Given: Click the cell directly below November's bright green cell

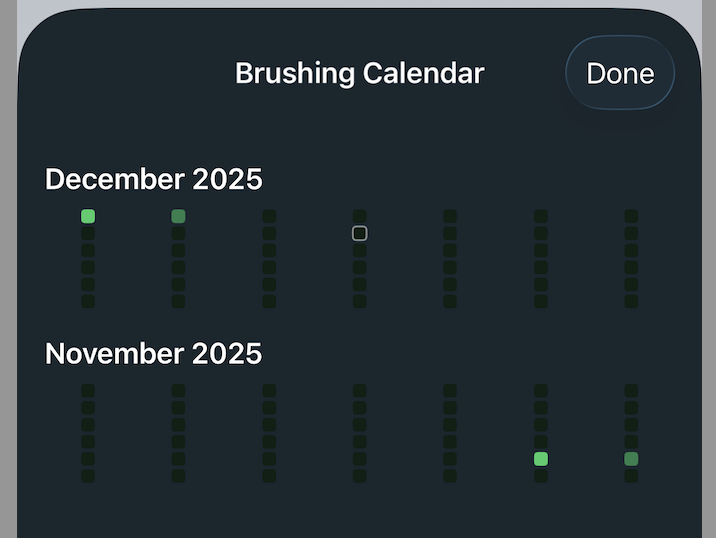Looking at the screenshot, I should 541,476.
